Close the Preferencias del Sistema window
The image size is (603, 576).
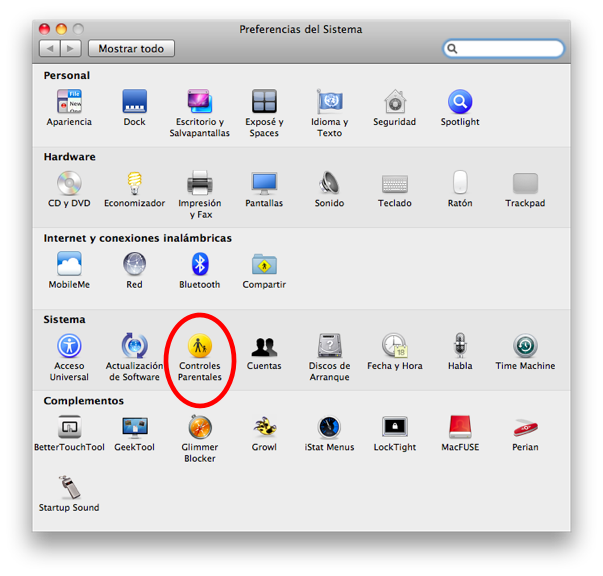coord(45,29)
